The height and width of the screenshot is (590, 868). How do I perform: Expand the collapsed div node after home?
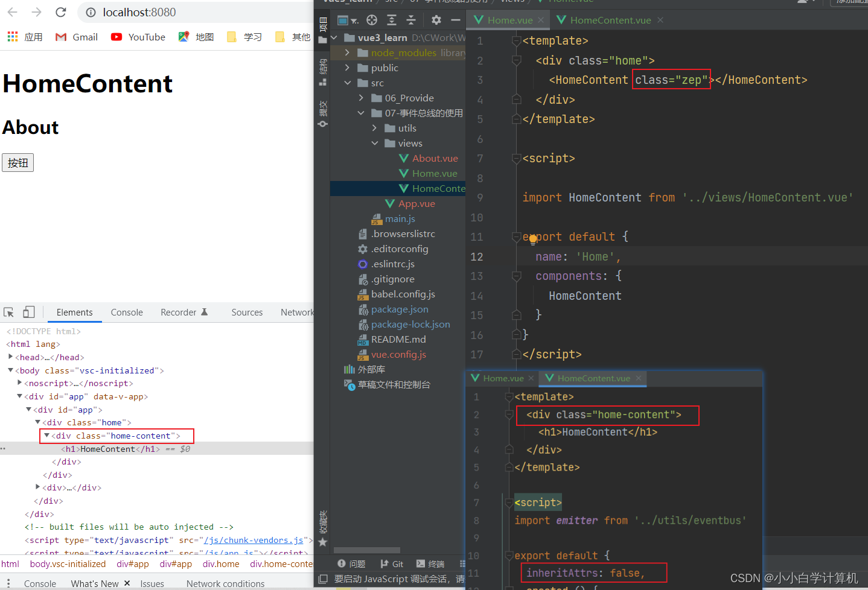coord(37,487)
